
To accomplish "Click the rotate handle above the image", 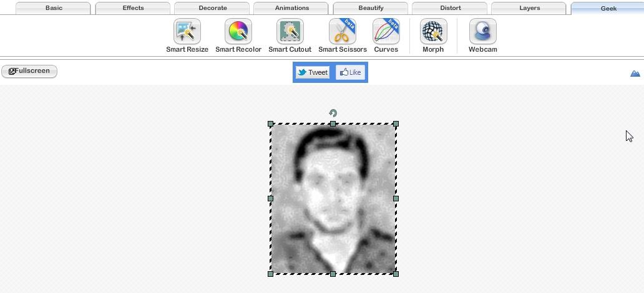I will (x=333, y=113).
